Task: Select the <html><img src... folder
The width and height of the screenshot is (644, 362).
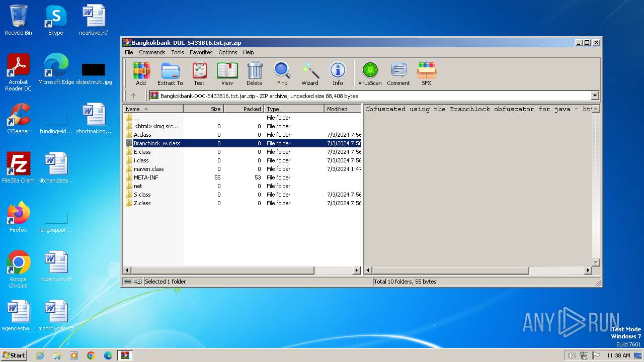Action: click(x=243, y=126)
